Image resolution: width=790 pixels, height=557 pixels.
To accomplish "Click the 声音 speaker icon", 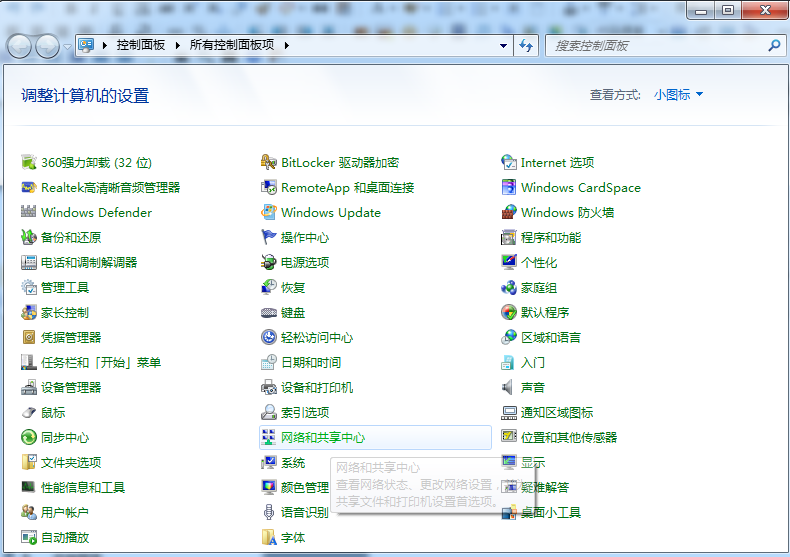I will [509, 388].
